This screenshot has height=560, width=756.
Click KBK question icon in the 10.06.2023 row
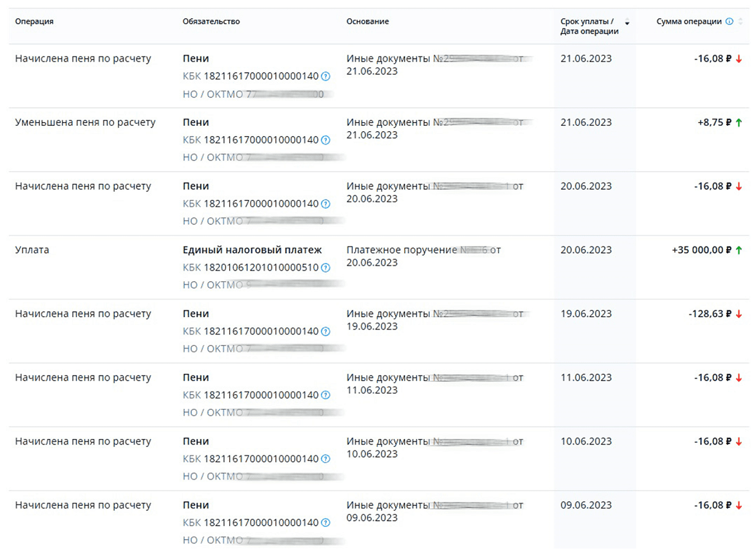325,459
